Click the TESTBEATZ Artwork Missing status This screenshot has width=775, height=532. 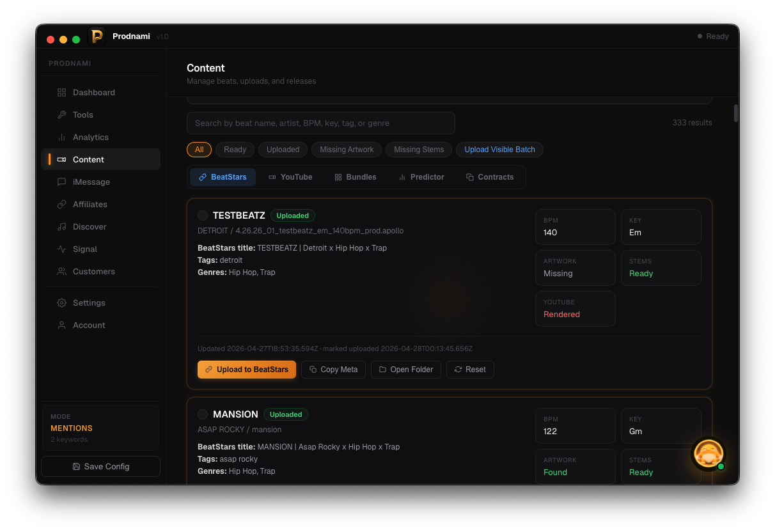(x=575, y=268)
